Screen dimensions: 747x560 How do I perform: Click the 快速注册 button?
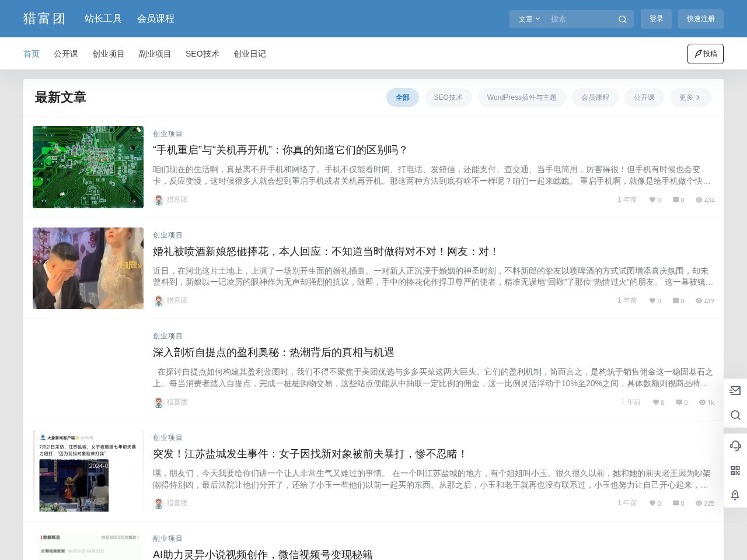(x=701, y=19)
